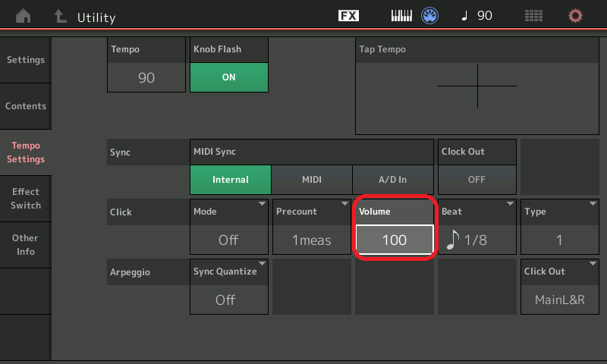Click the Exit up-arrow icon

click(x=59, y=16)
